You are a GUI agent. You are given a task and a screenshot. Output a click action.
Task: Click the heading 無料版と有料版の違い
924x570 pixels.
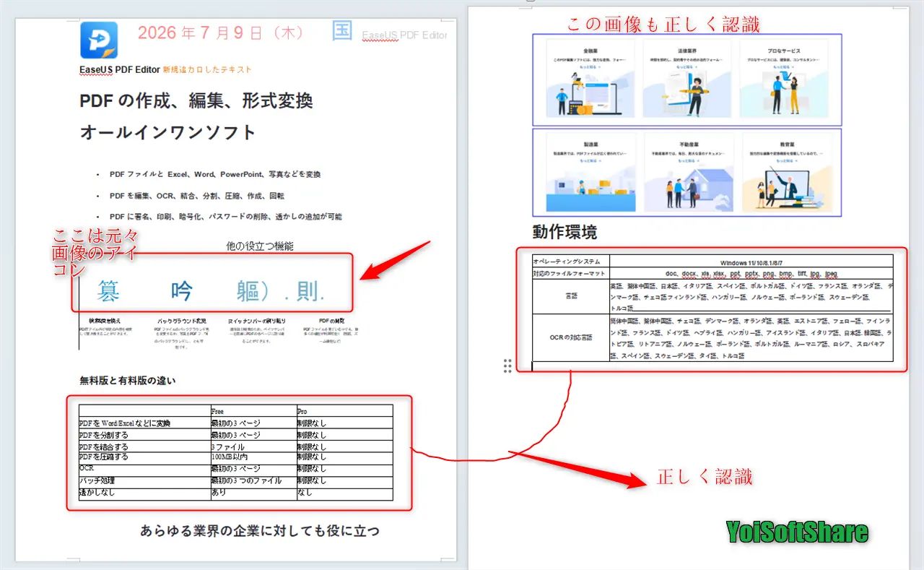point(128,380)
